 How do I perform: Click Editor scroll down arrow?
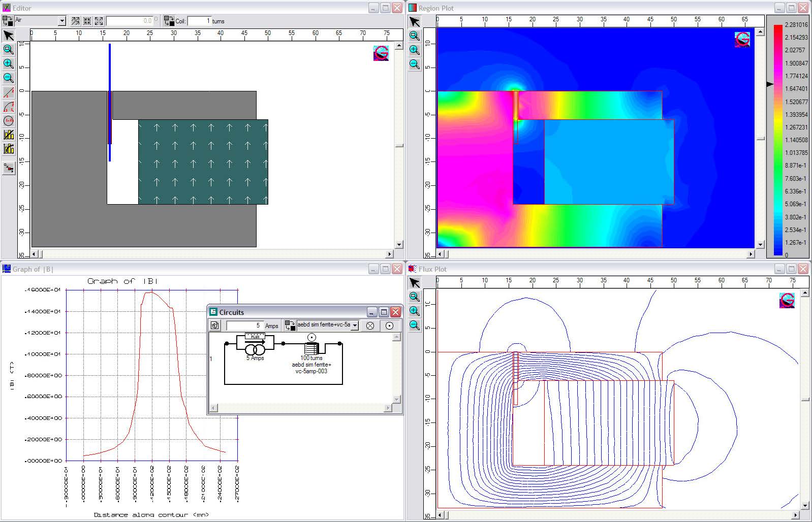[x=399, y=244]
